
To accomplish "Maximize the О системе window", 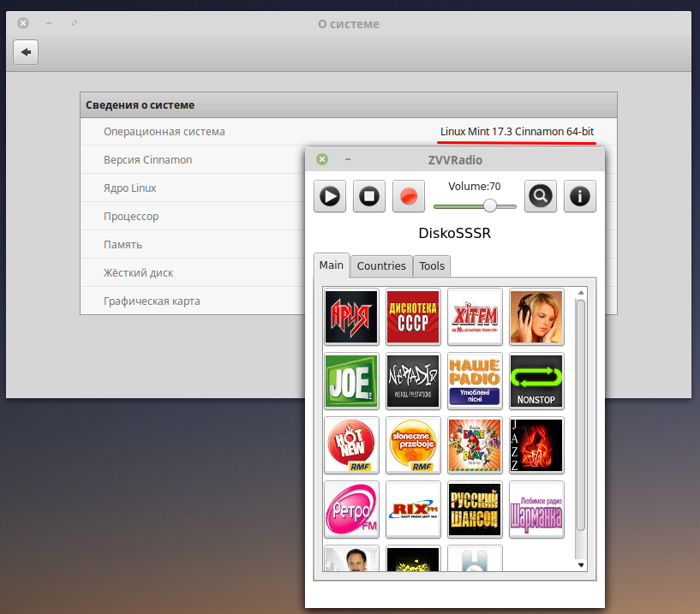I will point(74,23).
